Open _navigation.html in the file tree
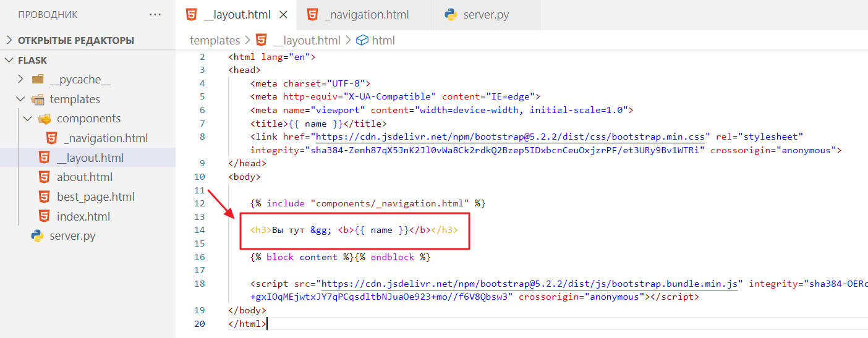Screen dimensions: 868x338 (x=105, y=138)
